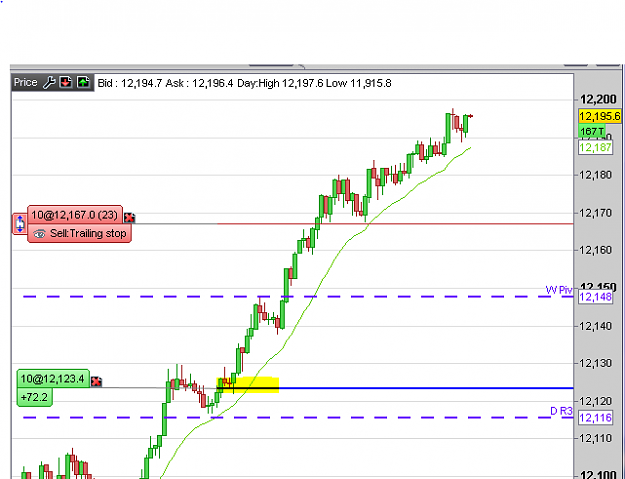
Task: Click the Ask : 12,196.4 value
Action: click(199, 83)
